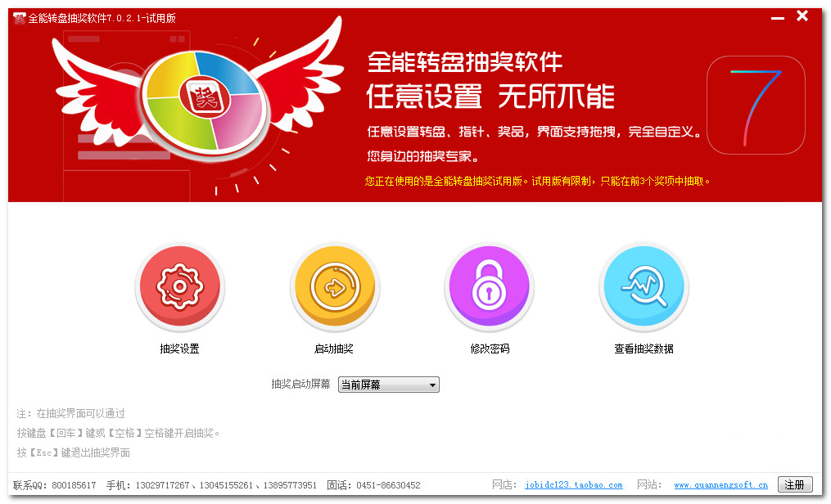
Task: Launch the yellow 启动抽奖 circular icon
Action: tap(334, 287)
